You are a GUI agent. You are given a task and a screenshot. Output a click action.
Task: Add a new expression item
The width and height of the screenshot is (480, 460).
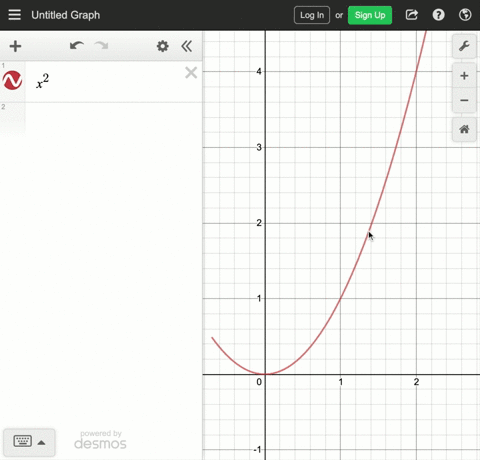click(15, 46)
